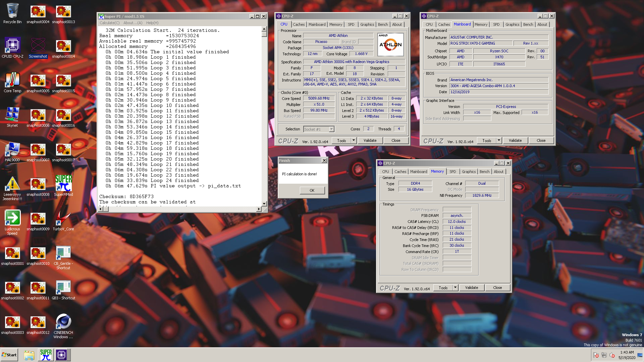This screenshot has height=362, width=644.
Task: Click Model field ROG STRIX X470-I GAMING
Action: (x=481, y=43)
